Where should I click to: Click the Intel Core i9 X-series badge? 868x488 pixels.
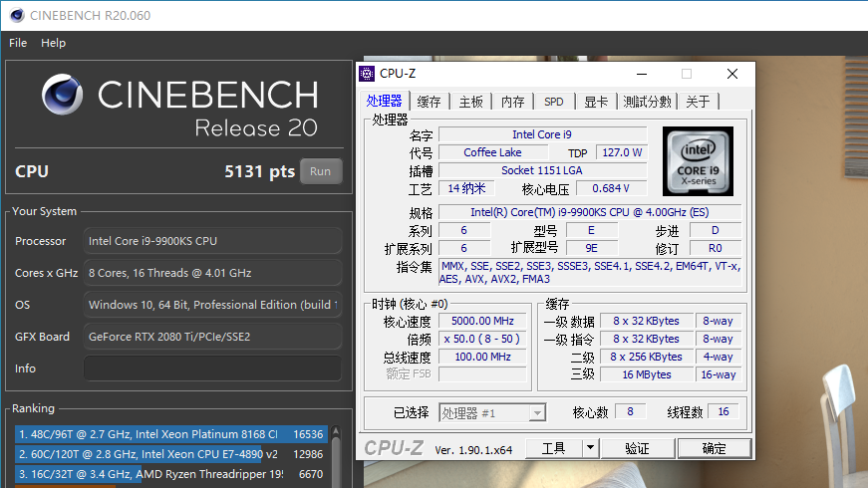pos(698,161)
